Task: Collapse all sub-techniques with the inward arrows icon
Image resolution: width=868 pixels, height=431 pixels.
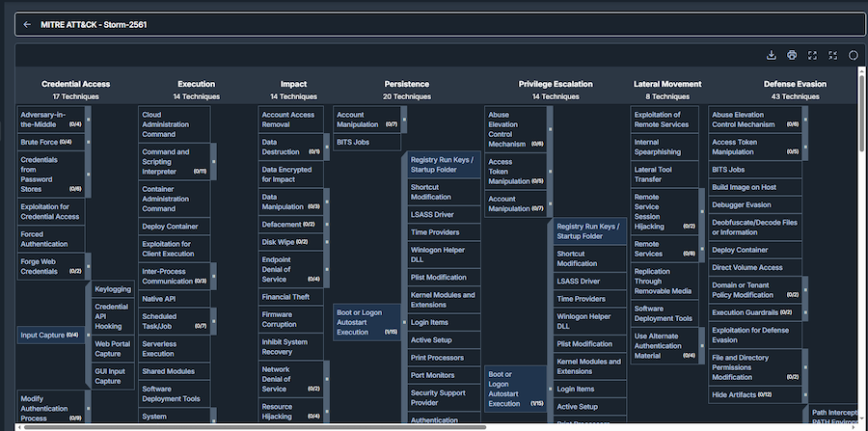Action: pos(833,55)
